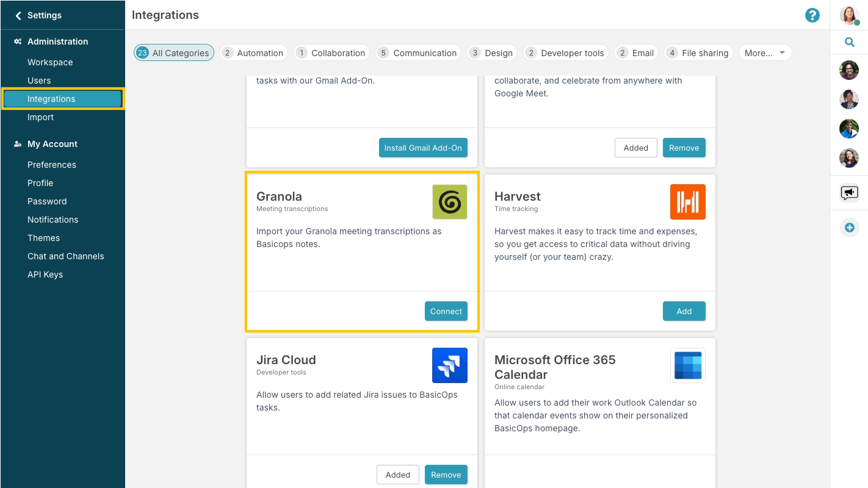Open the avatar of man in blue shirt
The image size is (868, 488).
tap(849, 129)
